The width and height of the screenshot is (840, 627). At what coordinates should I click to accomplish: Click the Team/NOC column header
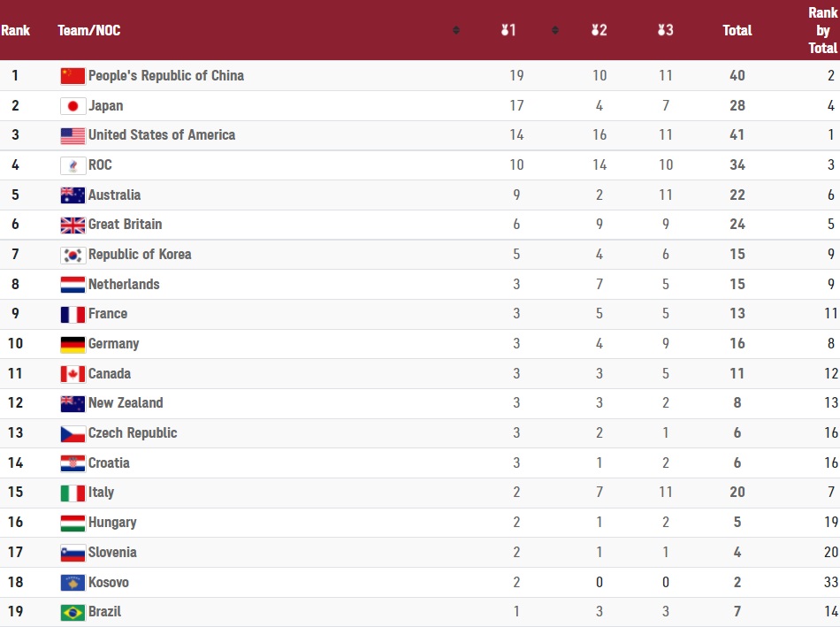[89, 30]
